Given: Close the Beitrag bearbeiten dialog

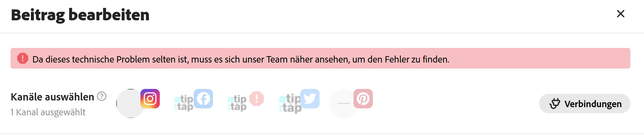Looking at the screenshot, I should pyautogui.click(x=620, y=14).
